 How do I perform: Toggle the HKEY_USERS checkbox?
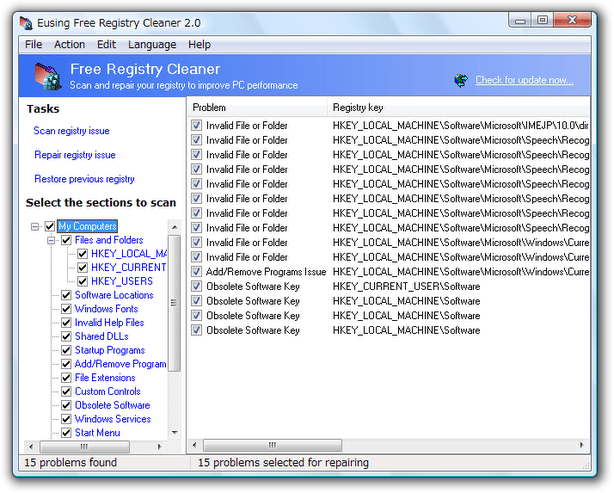[82, 281]
